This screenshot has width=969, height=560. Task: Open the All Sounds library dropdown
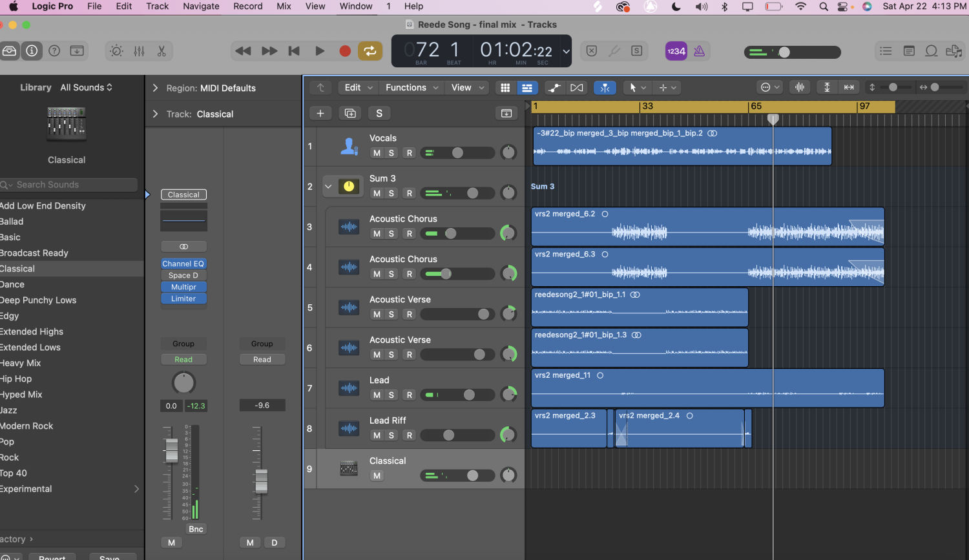(87, 87)
